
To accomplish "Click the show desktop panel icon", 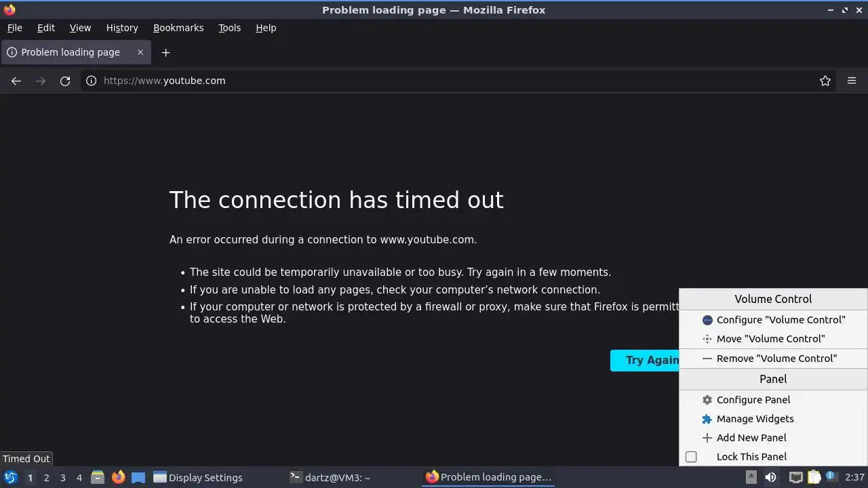I will 138,478.
